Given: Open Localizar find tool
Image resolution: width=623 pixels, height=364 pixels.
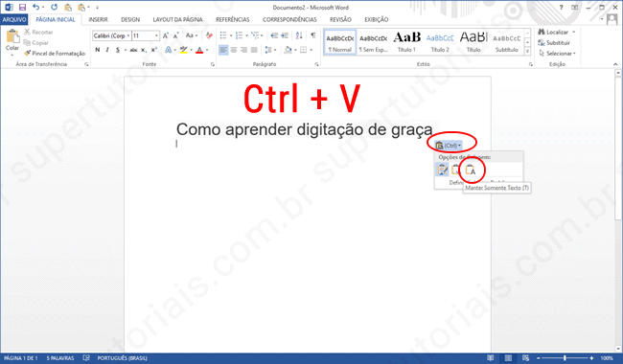Looking at the screenshot, I should [x=557, y=33].
